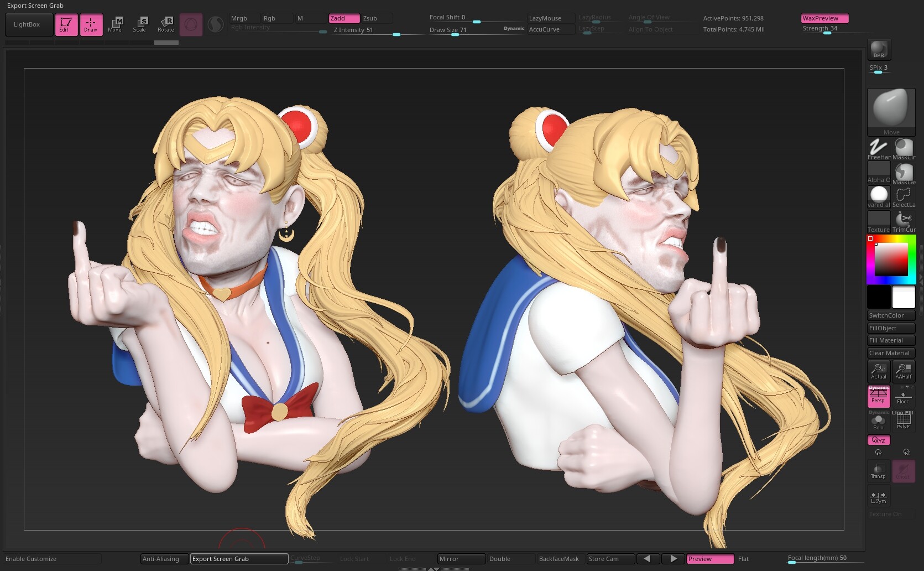Click the ActivePoints count text

(733, 18)
